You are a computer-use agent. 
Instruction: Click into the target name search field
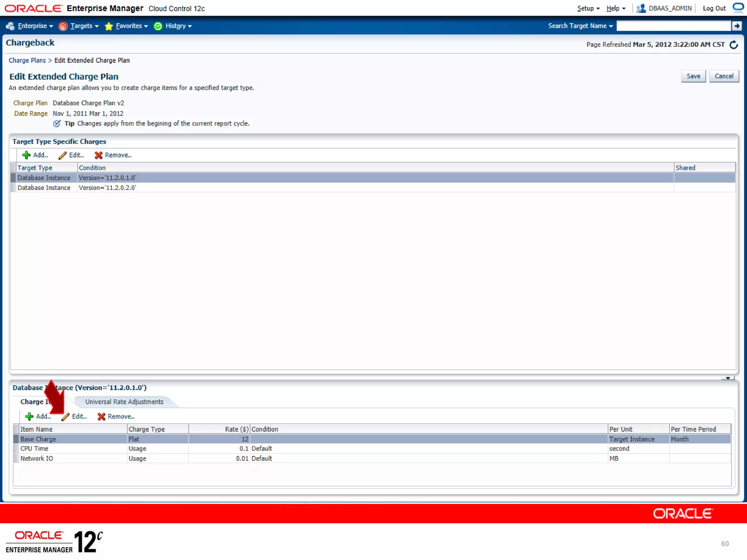pos(673,26)
